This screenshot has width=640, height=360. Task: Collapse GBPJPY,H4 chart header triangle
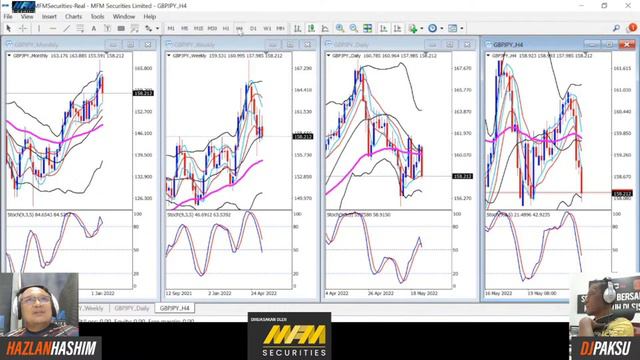tap(488, 56)
